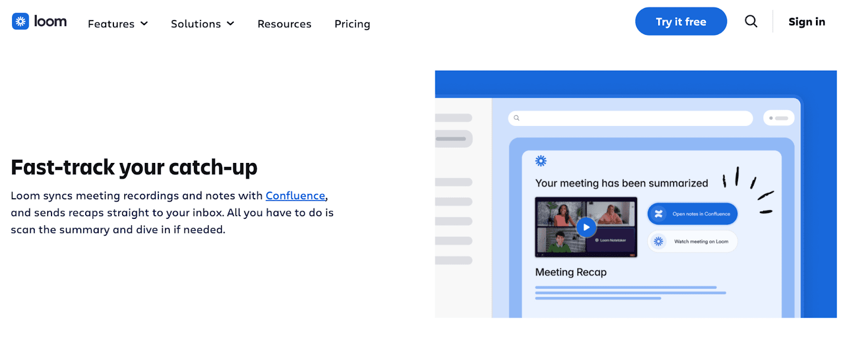Click Loom icon beside Watch meeting on Loom
The height and width of the screenshot is (347, 868).
click(x=659, y=242)
